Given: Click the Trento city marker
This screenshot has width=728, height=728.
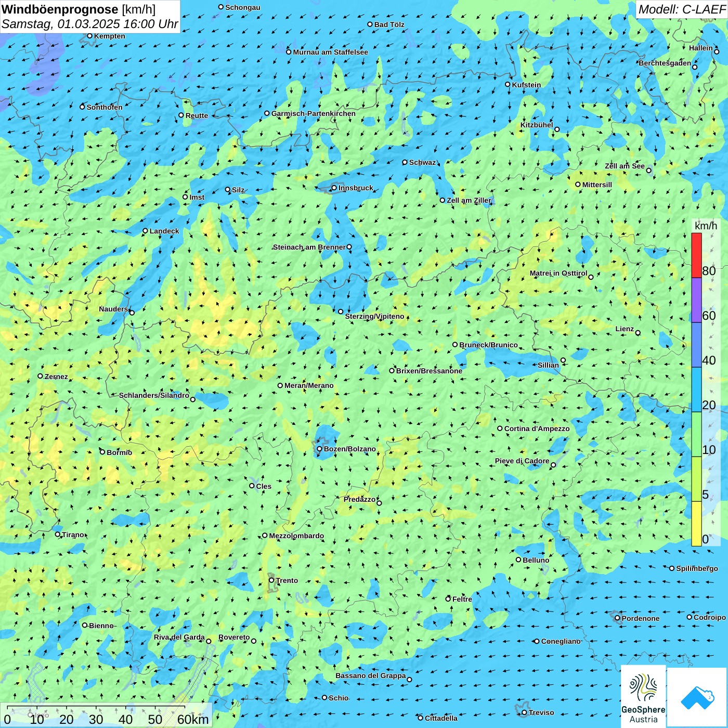Looking at the screenshot, I should click(x=271, y=580).
